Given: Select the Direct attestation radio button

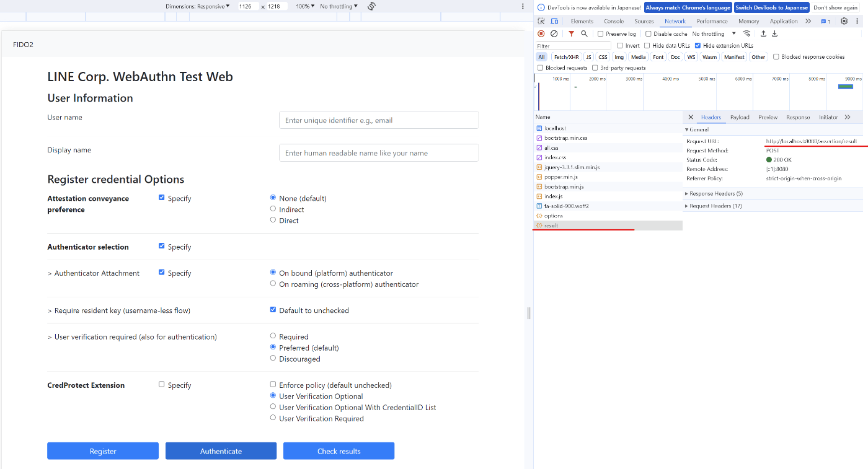Looking at the screenshot, I should pyautogui.click(x=273, y=220).
